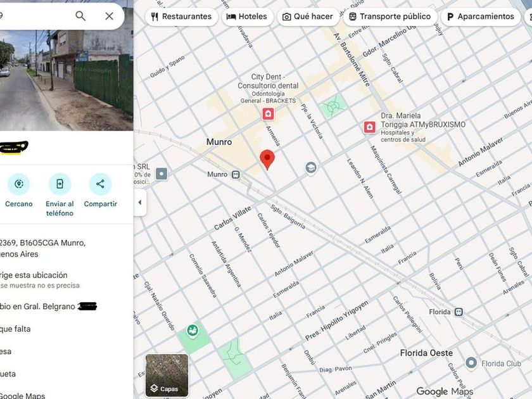Viewport: 532px width, 399px height.
Task: Click the Cornelio Saavedra street label
Action: coord(203,275)
